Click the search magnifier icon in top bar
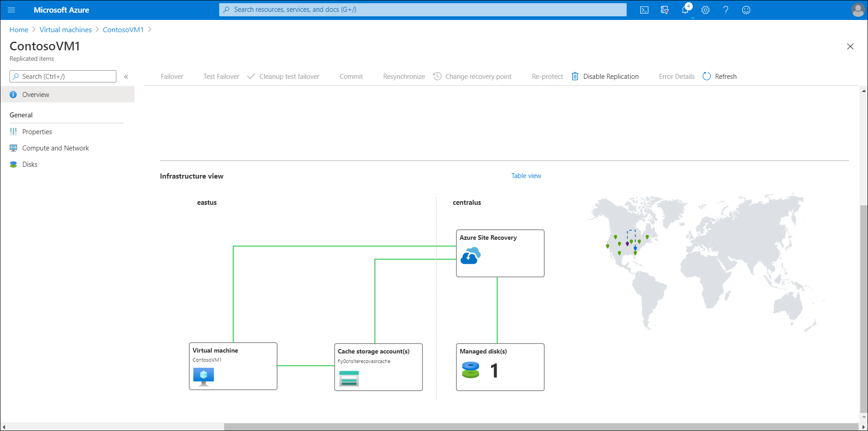Image resolution: width=868 pixels, height=431 pixels. point(226,10)
